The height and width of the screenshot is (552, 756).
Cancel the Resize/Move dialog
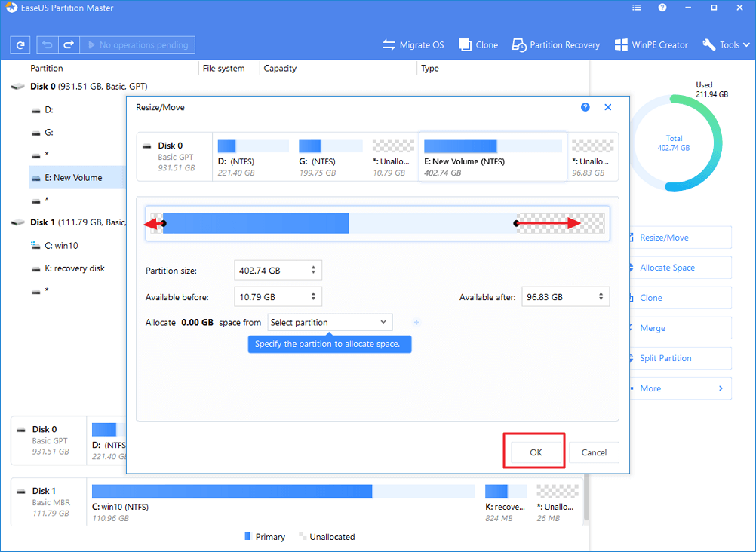(x=594, y=452)
